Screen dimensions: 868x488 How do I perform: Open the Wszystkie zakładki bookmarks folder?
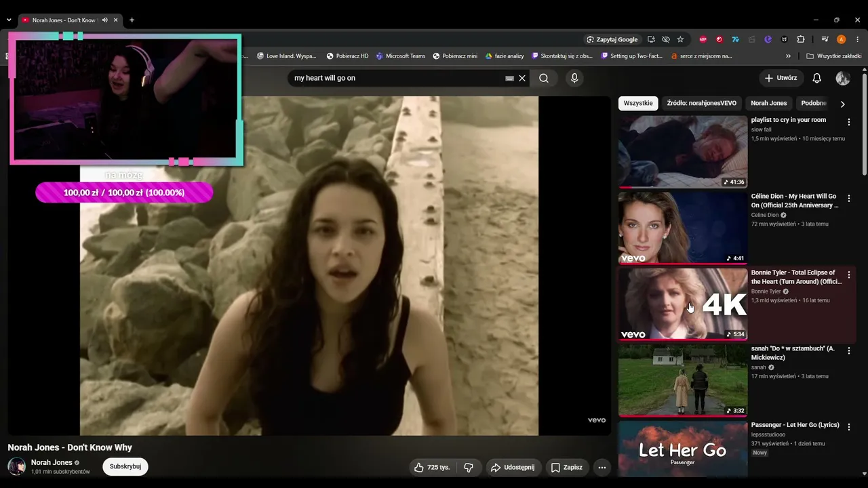point(833,56)
